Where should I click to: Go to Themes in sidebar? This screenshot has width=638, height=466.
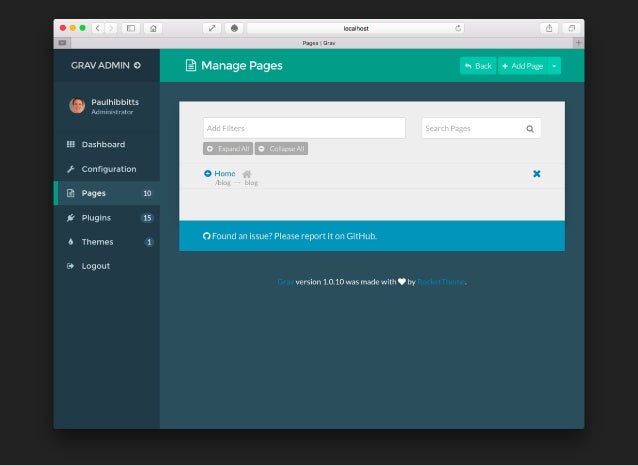point(107,242)
